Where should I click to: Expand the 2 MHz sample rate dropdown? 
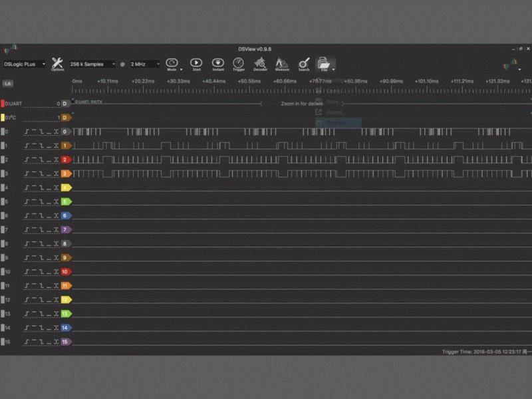tap(145, 64)
